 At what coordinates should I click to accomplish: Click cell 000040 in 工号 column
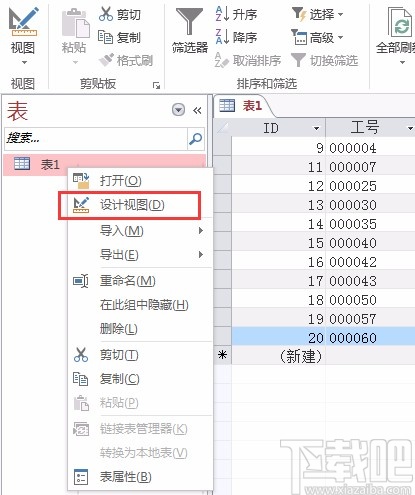pyautogui.click(x=370, y=243)
